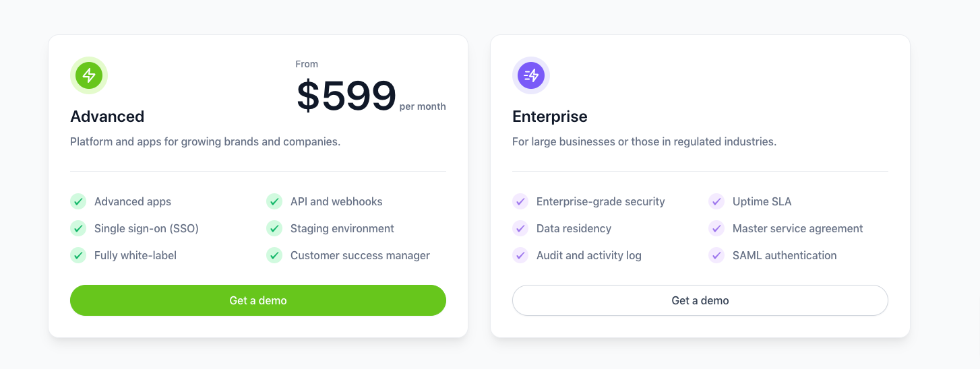Click the Enterprise plan heading
Screen dimensions: 980x369
[550, 116]
